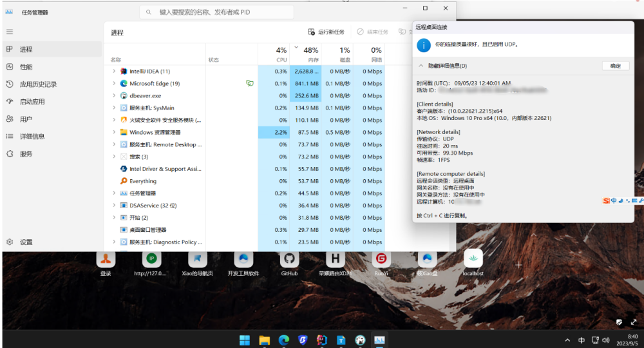Select 服务主机: Diagnostic Policy row
Image resolution: width=644 pixels, height=348 pixels.
pos(245,242)
